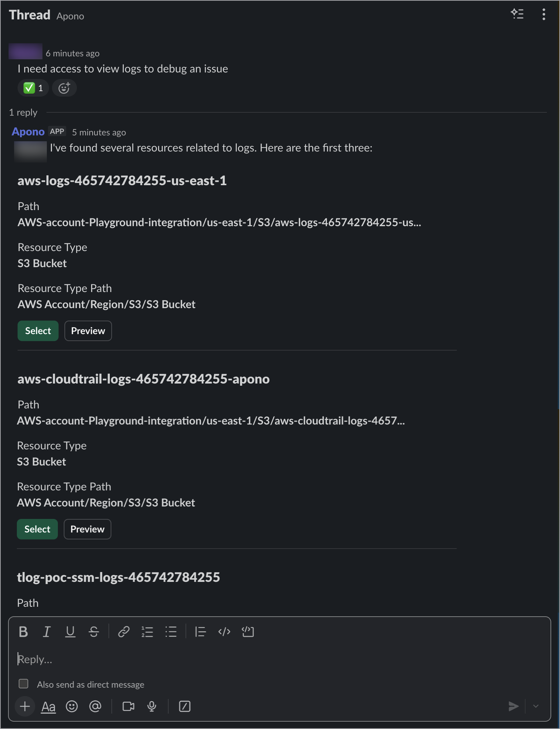
Task: Toggle bold formatting in reply box
Action: pyautogui.click(x=23, y=632)
